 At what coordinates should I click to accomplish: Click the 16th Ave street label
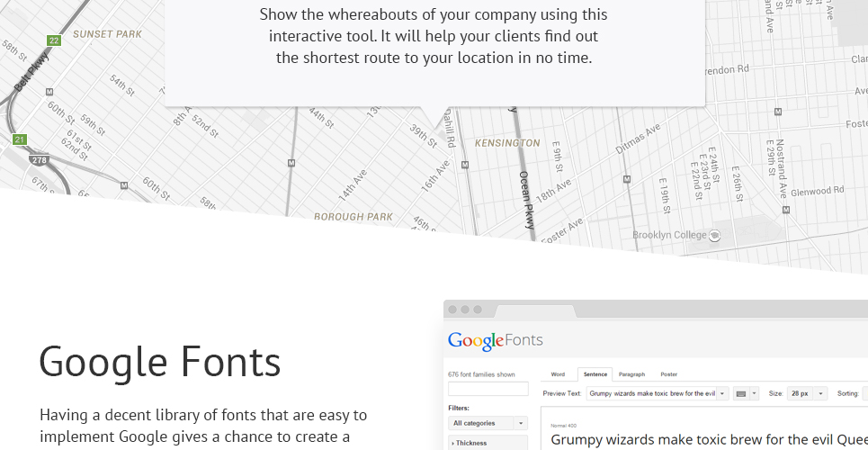[x=435, y=176]
